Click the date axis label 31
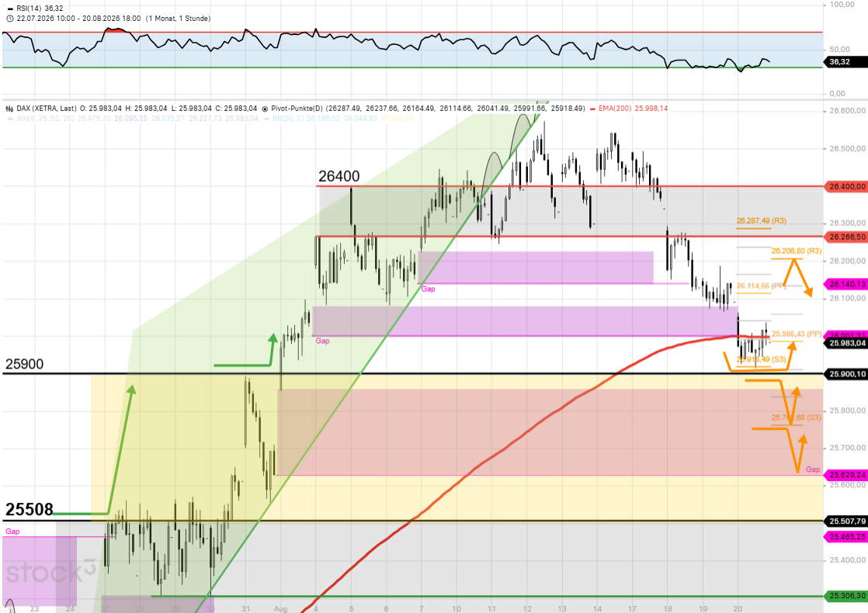The image size is (868, 613). tap(246, 609)
